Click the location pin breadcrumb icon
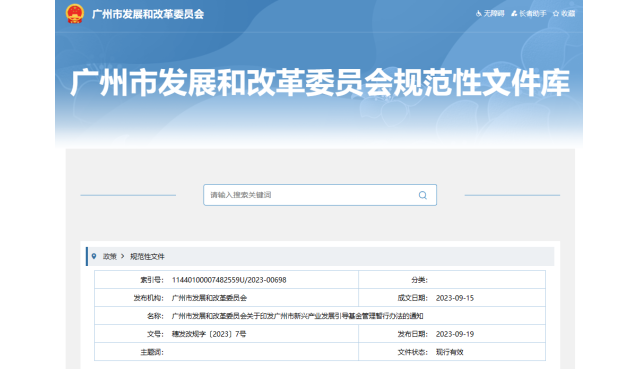Screen dimensions: 640x369 point(94,256)
